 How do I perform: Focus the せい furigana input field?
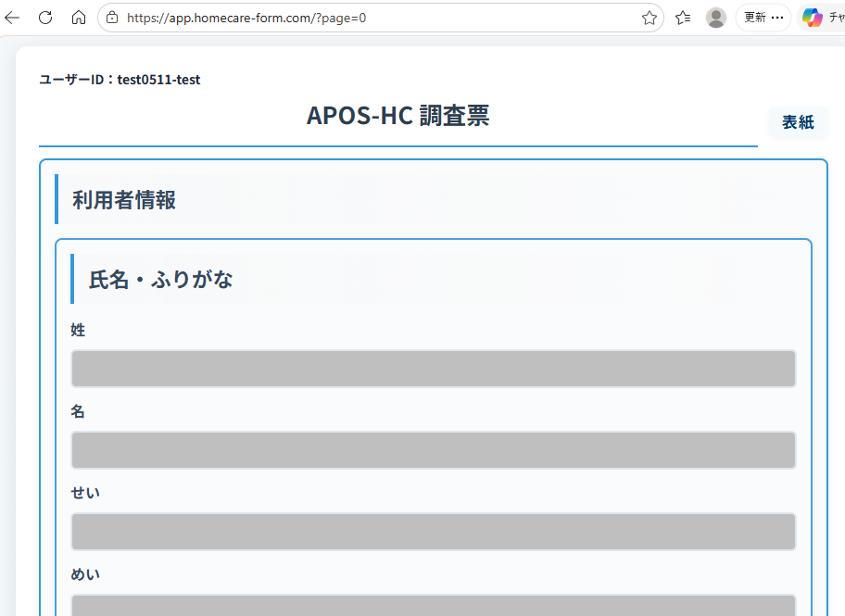(434, 532)
